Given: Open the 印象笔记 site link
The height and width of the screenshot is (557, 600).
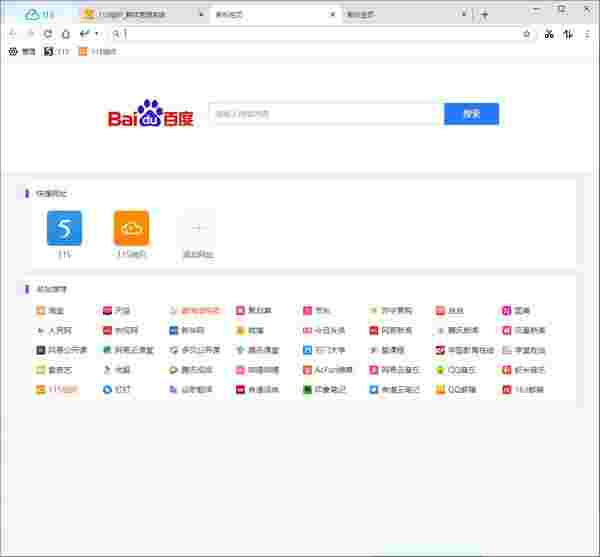Looking at the screenshot, I should pyautogui.click(x=324, y=389).
